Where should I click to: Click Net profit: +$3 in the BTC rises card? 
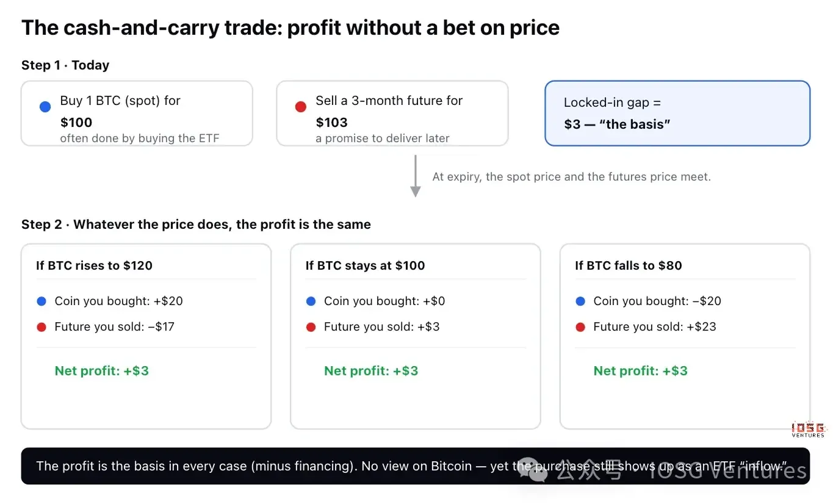(102, 371)
